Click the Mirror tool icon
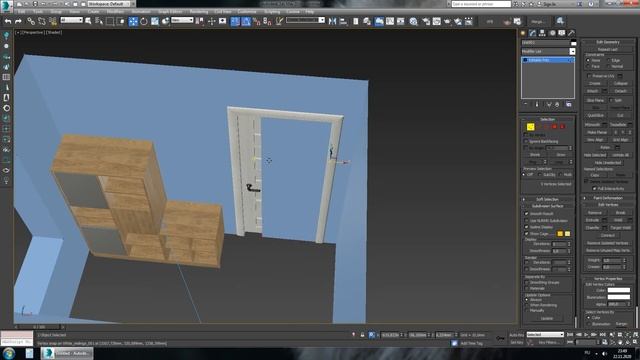 tap(333, 21)
